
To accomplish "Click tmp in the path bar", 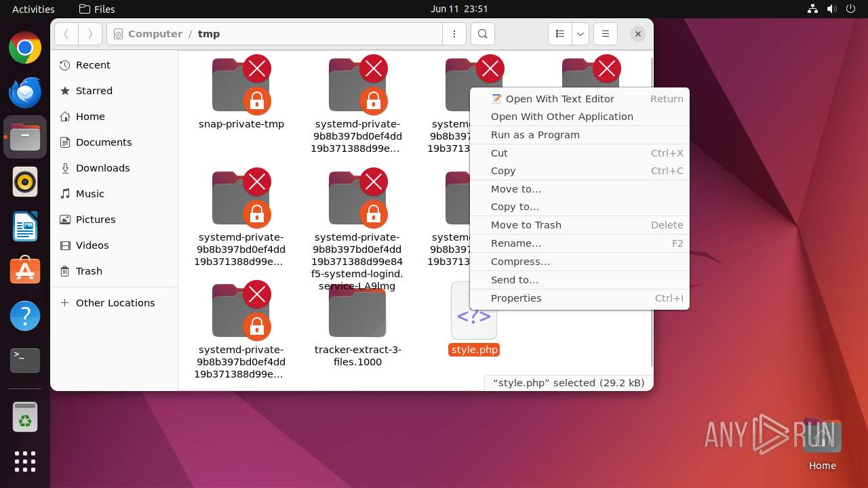I will click(209, 34).
